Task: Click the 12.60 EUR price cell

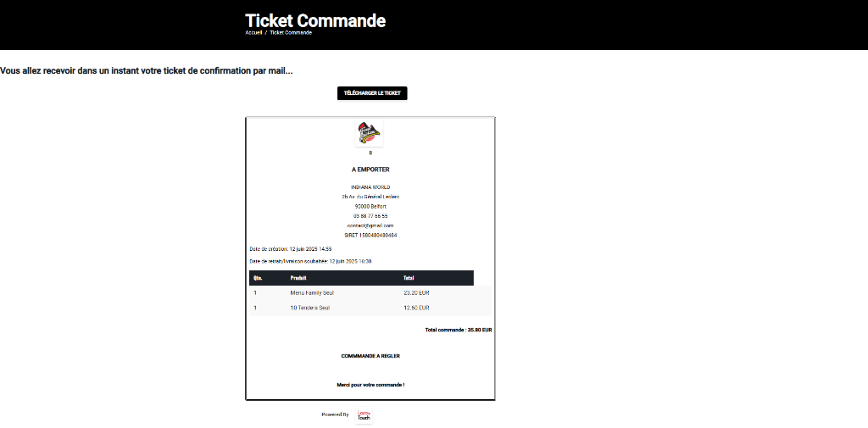Action: [x=416, y=308]
